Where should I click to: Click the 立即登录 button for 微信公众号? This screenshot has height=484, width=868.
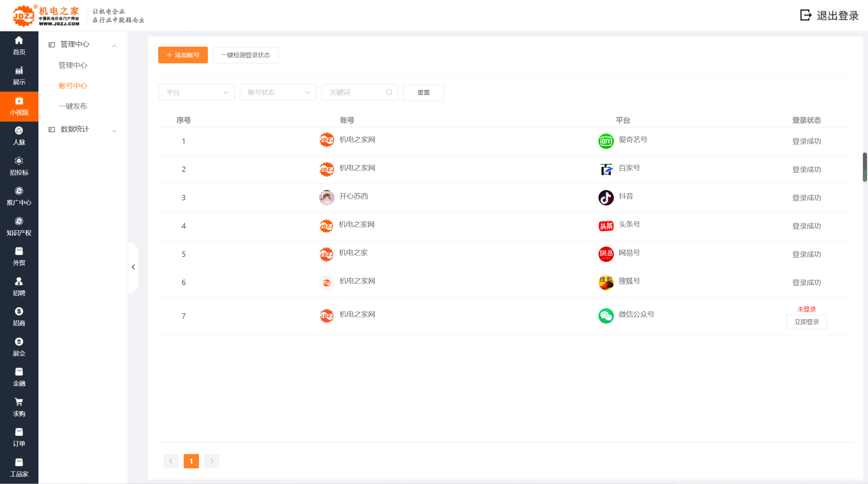806,322
